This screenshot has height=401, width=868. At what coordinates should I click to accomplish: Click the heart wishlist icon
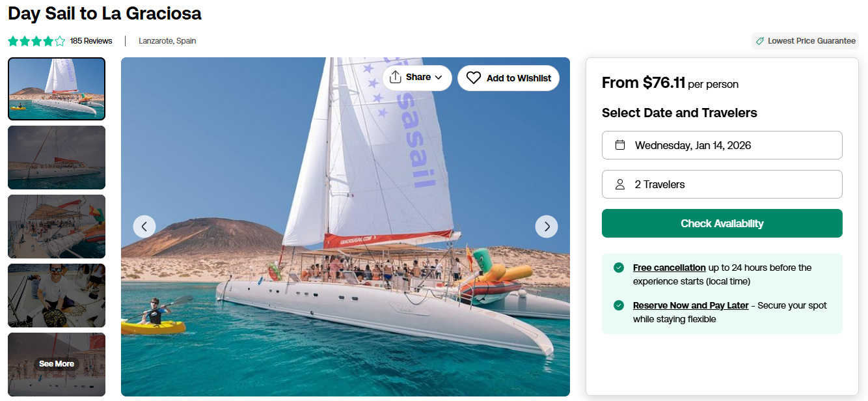click(474, 78)
